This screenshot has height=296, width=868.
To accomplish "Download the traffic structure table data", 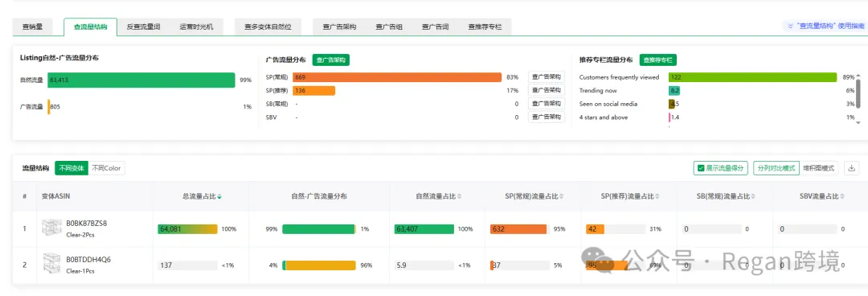I will click(x=851, y=168).
